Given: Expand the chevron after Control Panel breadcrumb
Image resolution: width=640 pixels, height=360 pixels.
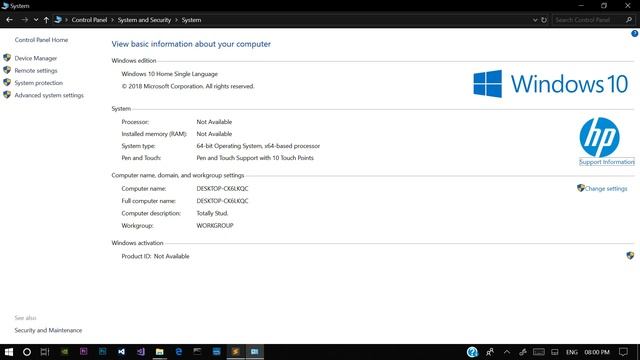Looking at the screenshot, I should coord(112,20).
